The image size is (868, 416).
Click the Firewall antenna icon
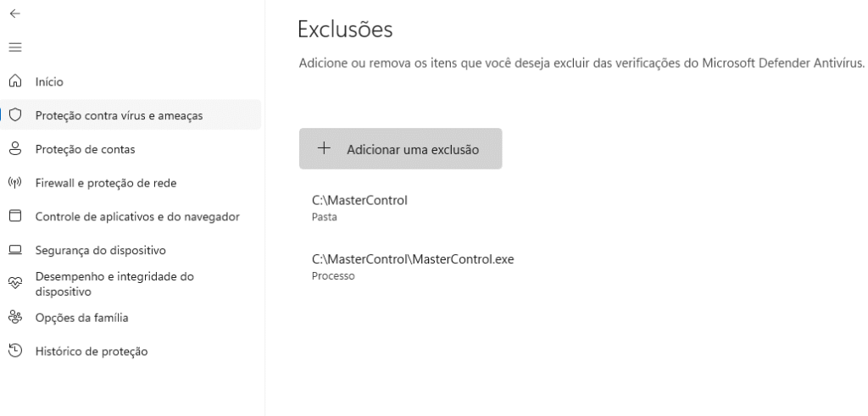(x=15, y=182)
